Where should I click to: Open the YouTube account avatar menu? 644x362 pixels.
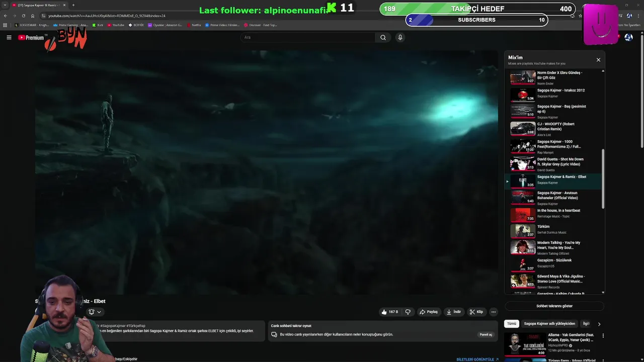click(x=628, y=37)
